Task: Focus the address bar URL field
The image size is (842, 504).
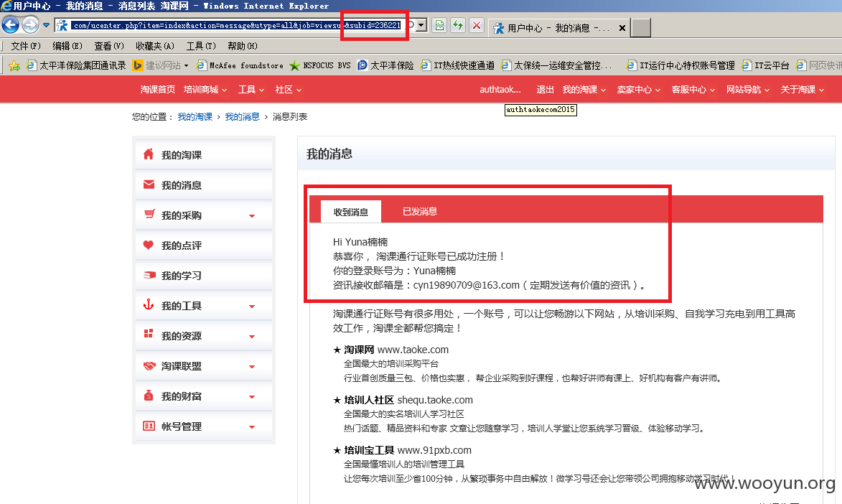Action: click(236, 25)
